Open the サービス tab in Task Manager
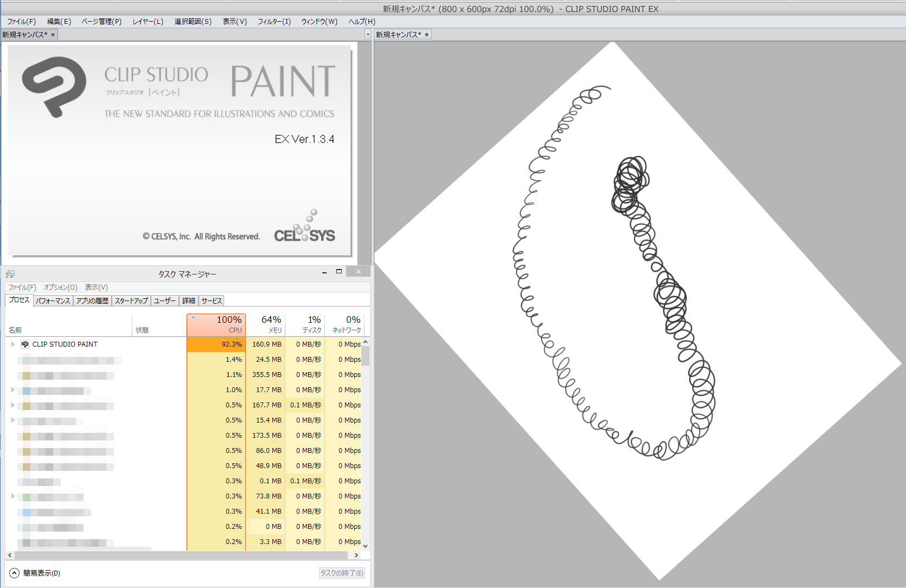Viewport: 906px width, 588px height. [212, 301]
